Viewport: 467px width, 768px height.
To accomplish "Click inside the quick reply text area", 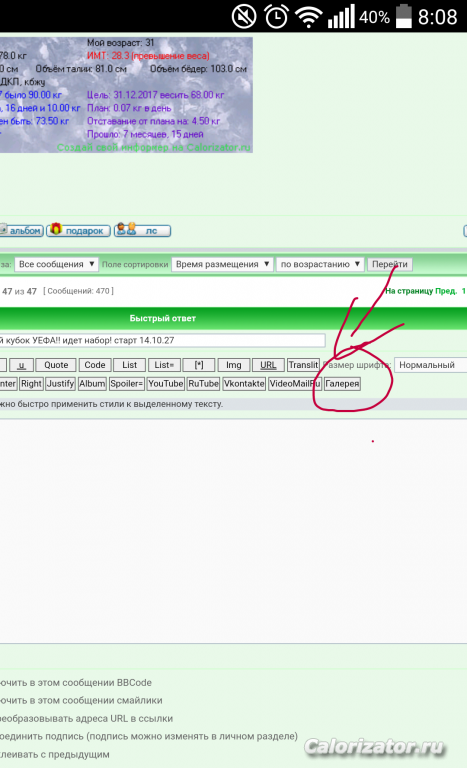I will [233, 531].
